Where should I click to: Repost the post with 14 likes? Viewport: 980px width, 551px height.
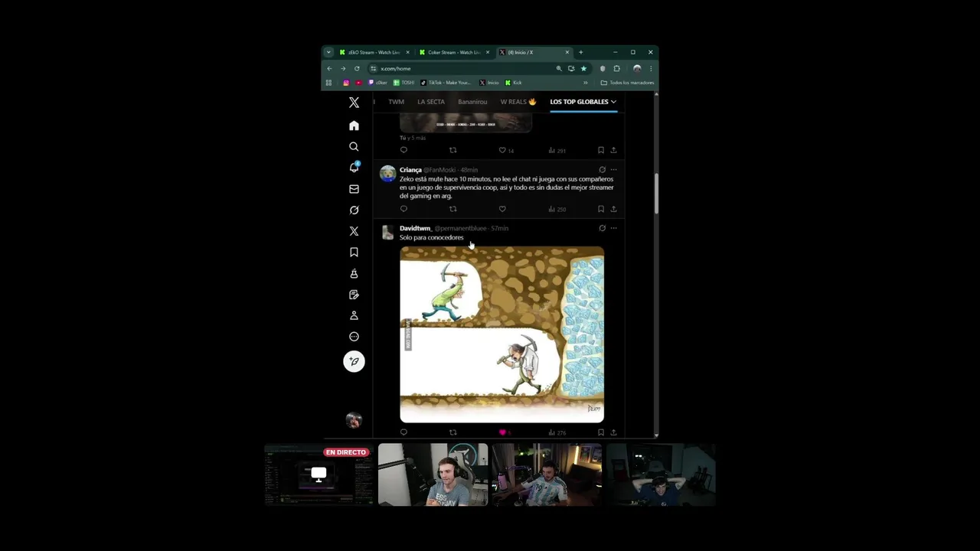pos(452,150)
